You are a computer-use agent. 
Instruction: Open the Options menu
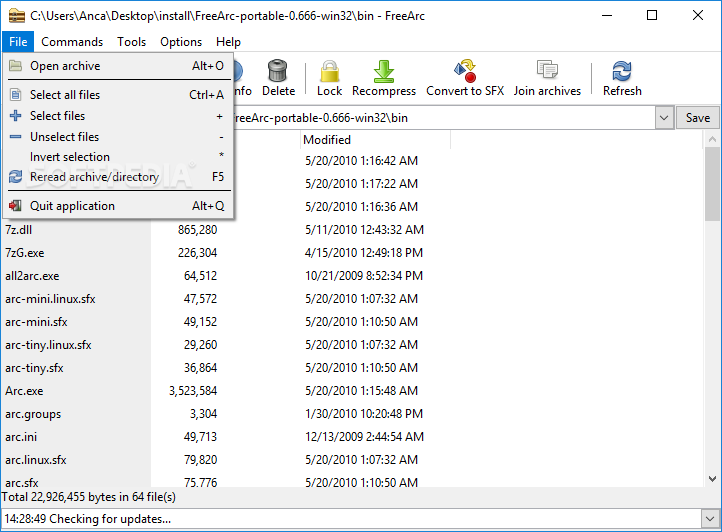[x=181, y=42]
